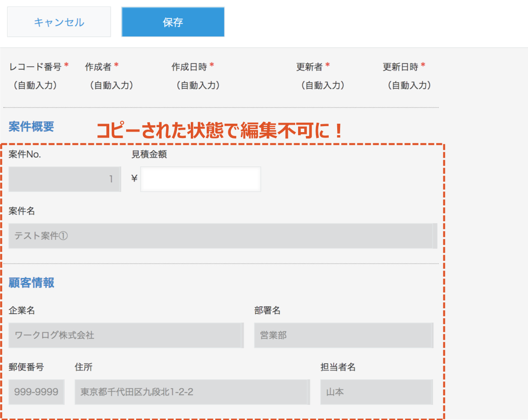The image size is (528, 420).
Task: Click the 企業名 field with ワークログ株式会社
Action: click(x=126, y=335)
